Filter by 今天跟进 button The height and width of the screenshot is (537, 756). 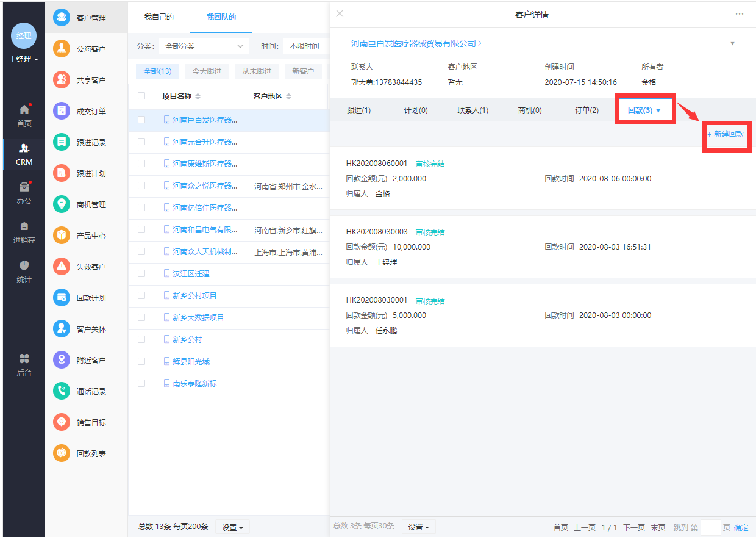pos(207,71)
